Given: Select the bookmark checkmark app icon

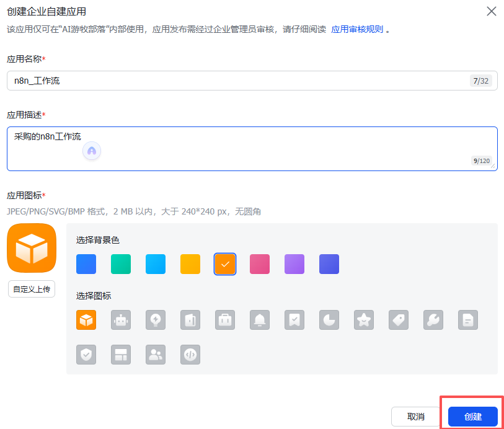Looking at the screenshot, I should click(294, 320).
